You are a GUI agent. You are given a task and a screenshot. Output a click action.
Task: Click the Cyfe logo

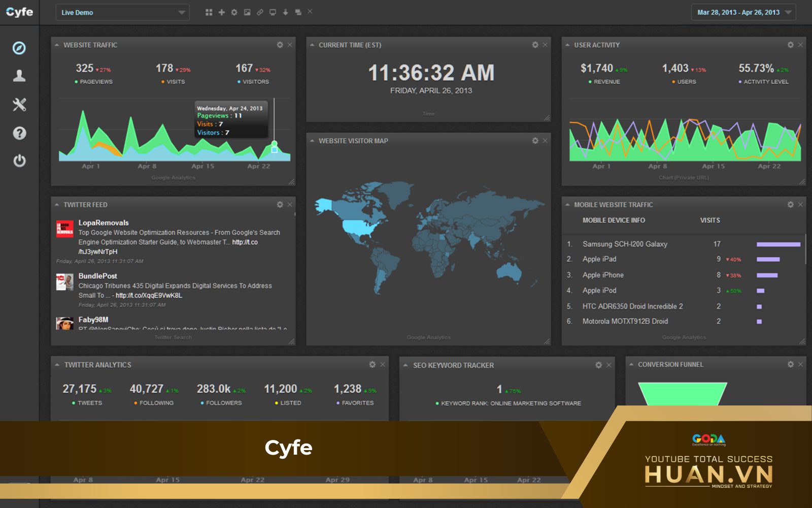(x=19, y=12)
